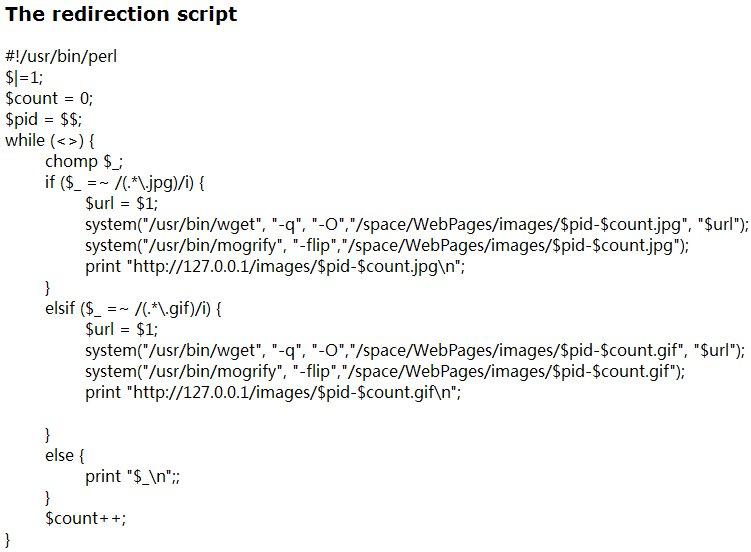Click the print "$_\n";; statement
This screenshot has width=751, height=552.
[133, 477]
